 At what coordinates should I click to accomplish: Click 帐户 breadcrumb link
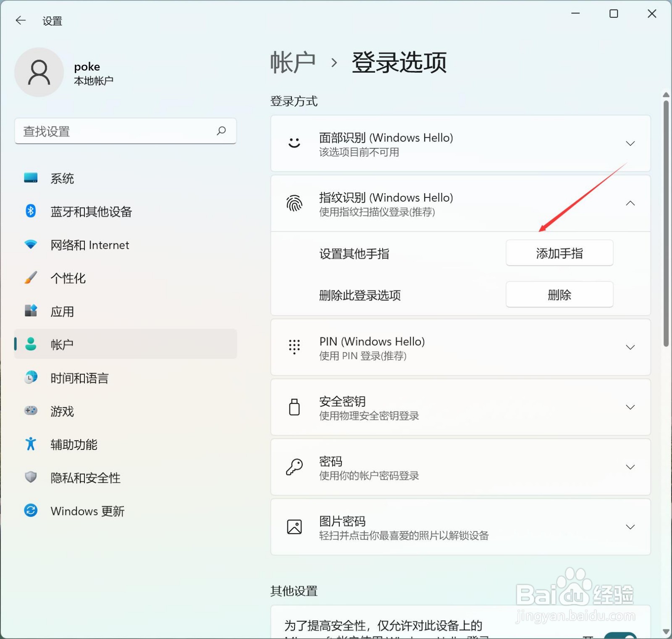293,63
